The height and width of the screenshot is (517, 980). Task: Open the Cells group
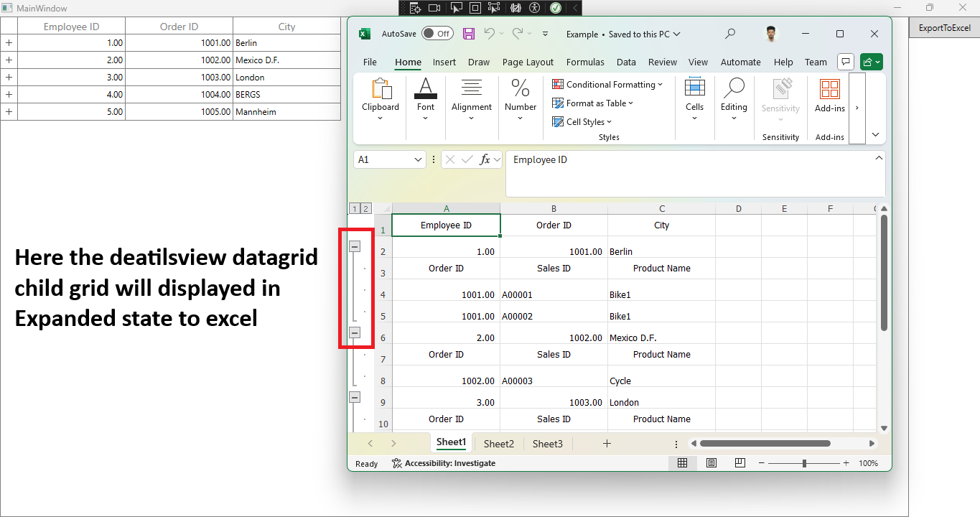tap(694, 100)
